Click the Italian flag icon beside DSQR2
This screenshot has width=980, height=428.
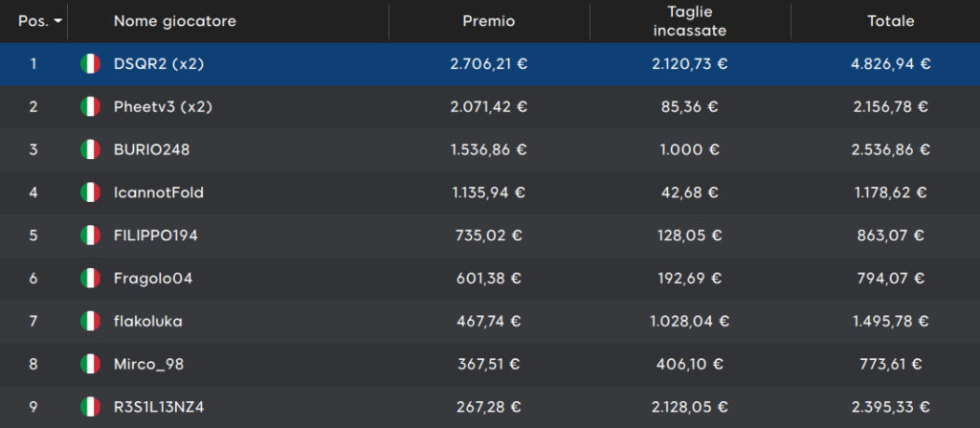click(x=90, y=64)
